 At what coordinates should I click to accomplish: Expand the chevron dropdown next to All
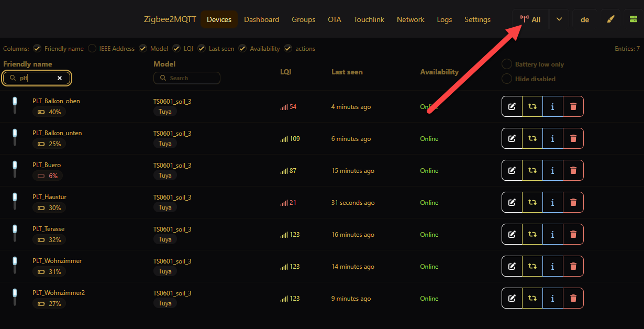(x=559, y=19)
